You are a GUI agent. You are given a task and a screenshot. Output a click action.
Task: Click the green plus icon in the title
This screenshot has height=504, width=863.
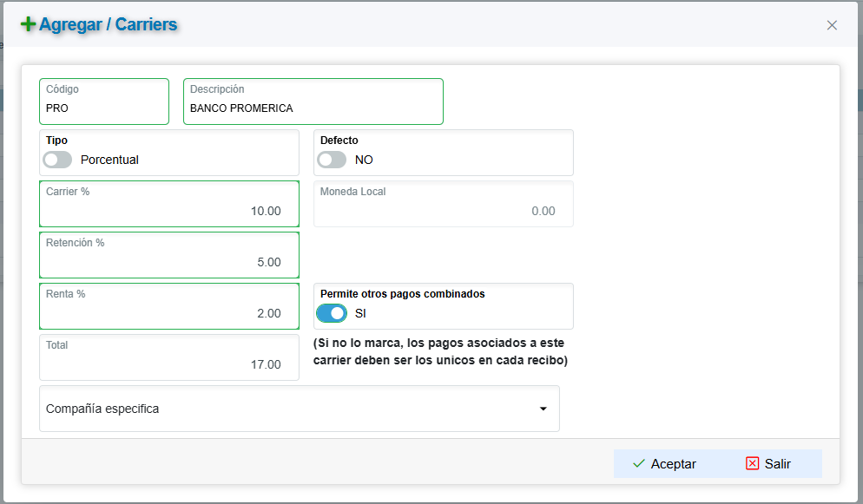(x=28, y=24)
